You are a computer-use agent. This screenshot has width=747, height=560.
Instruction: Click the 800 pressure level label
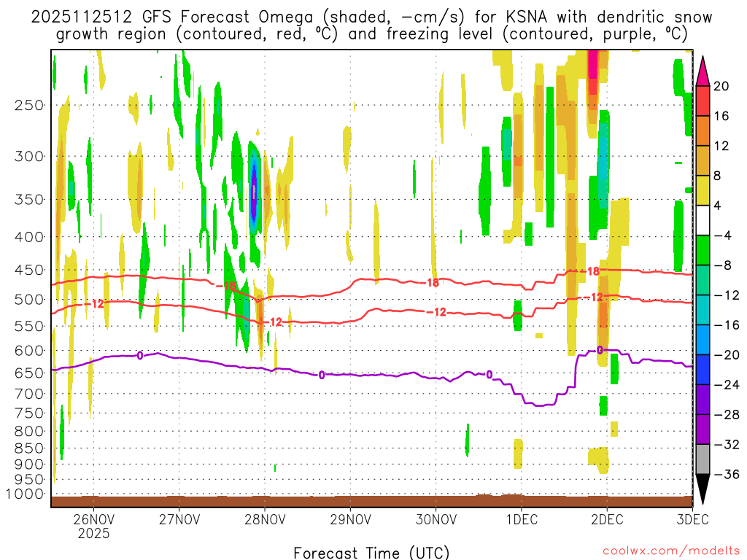point(29,432)
